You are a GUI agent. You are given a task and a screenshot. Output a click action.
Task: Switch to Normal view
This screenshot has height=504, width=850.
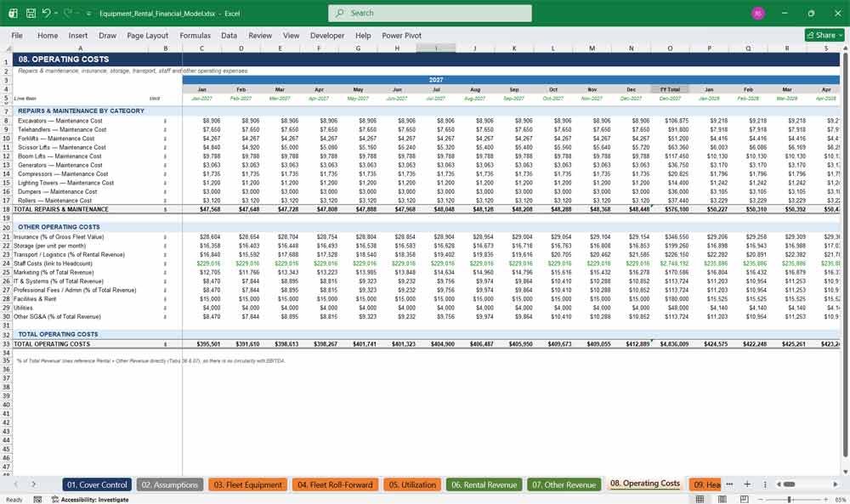coord(700,499)
